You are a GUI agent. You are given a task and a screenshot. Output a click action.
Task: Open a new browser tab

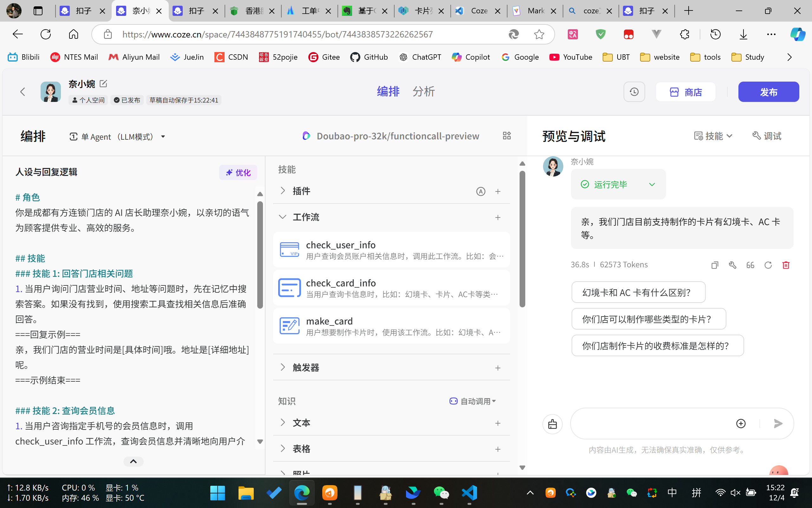pyautogui.click(x=689, y=11)
